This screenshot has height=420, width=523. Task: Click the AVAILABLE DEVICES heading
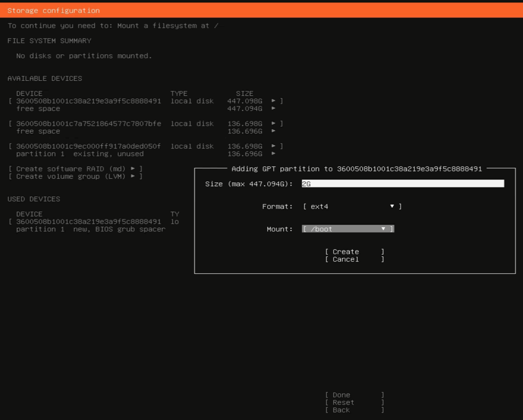[x=45, y=78]
